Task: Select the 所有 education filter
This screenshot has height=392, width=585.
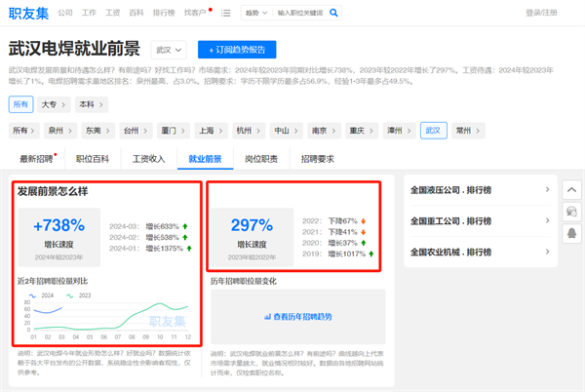Action: click(20, 104)
